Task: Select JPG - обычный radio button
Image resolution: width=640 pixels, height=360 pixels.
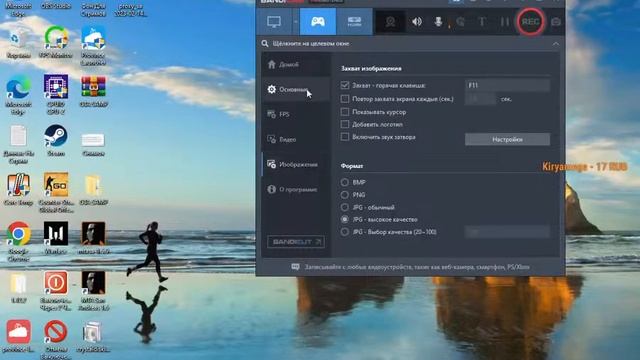Action: point(345,207)
